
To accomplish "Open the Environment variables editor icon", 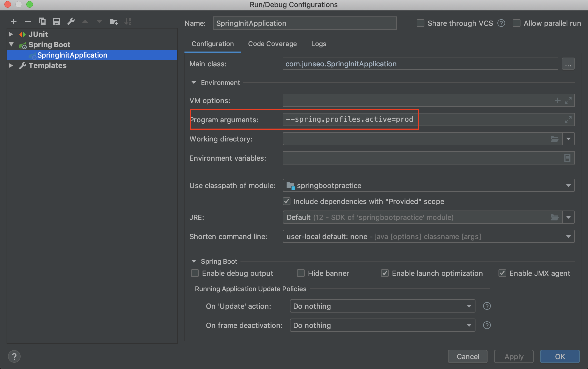I will click(x=567, y=158).
